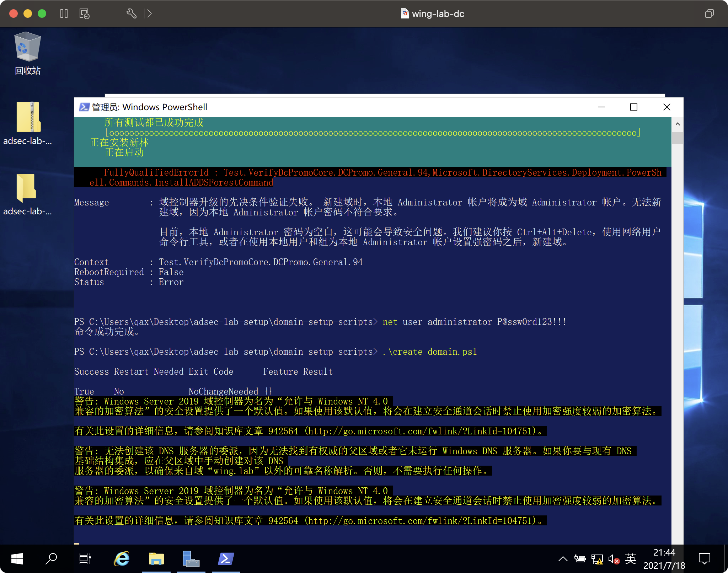Click the battery/power tray icon

(x=580, y=559)
